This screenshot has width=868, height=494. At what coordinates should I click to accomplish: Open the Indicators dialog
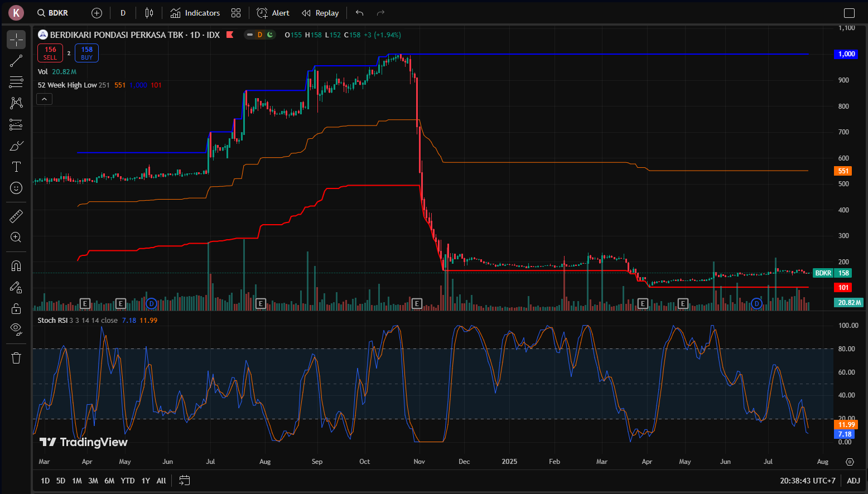(195, 13)
